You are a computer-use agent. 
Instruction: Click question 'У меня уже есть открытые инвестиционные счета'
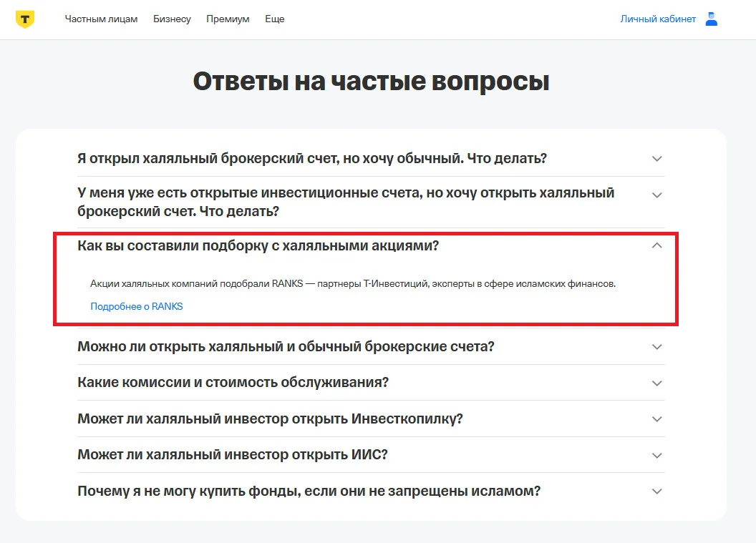(x=346, y=202)
